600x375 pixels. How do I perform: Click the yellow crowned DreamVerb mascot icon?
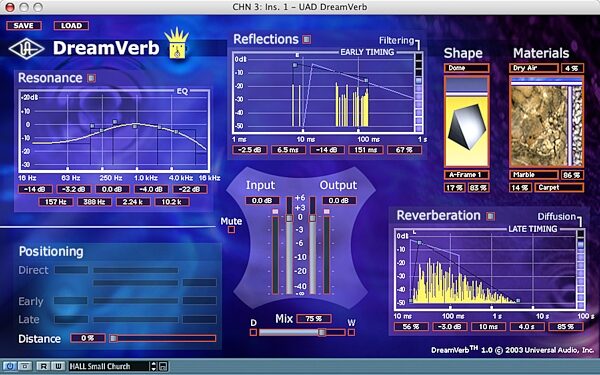[x=176, y=44]
